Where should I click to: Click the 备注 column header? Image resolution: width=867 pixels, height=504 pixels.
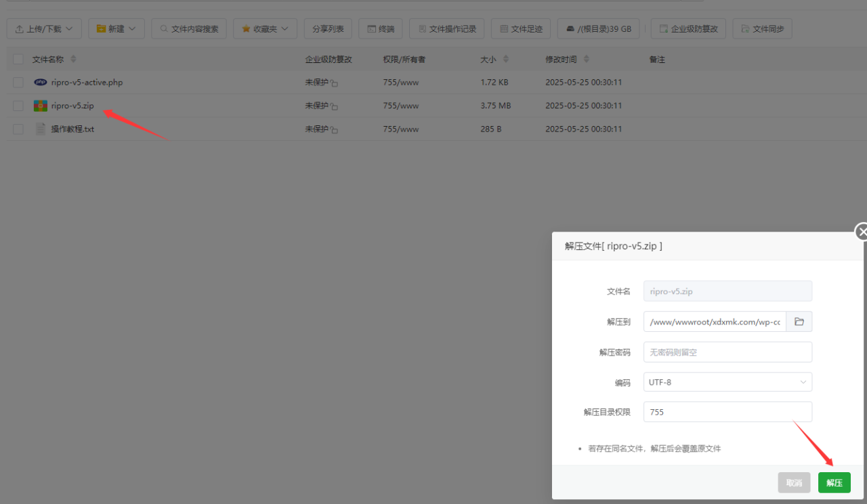[657, 60]
